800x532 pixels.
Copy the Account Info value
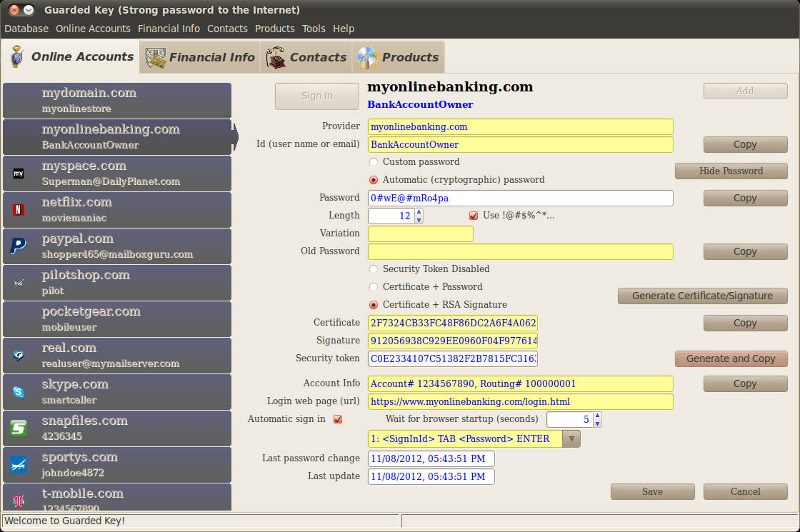745,383
